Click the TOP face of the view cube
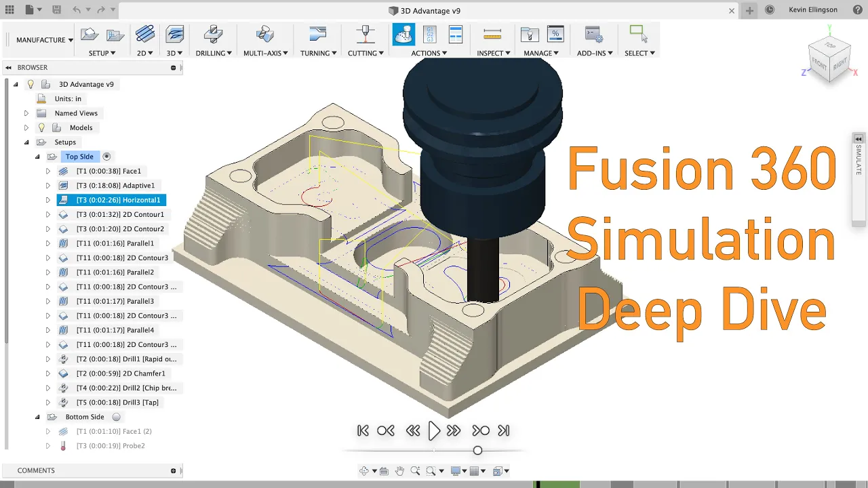 [x=830, y=45]
